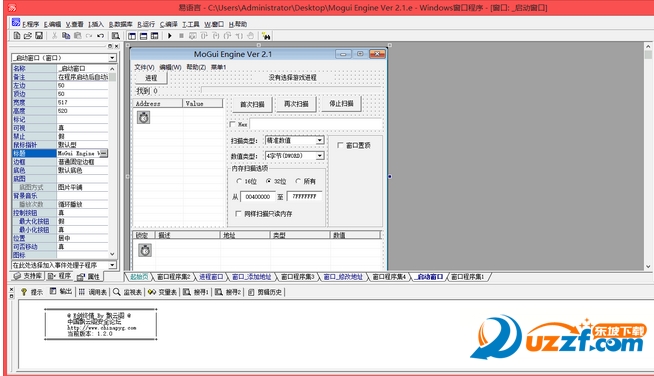Open the 编译 menu
This screenshot has width=654, height=376.
pyautogui.click(x=169, y=24)
